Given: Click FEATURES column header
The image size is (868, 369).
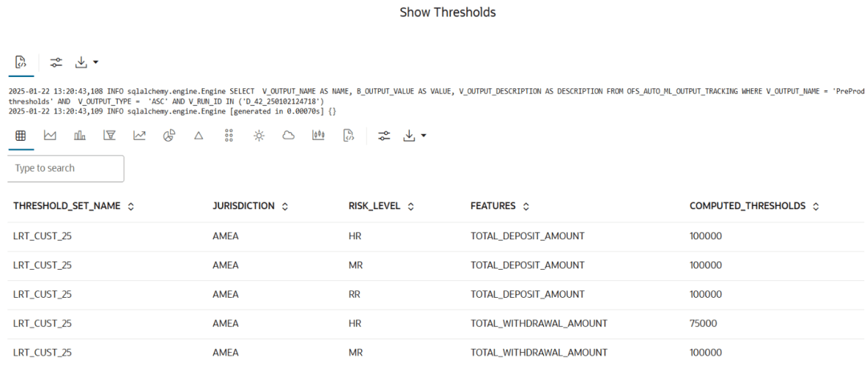Looking at the screenshot, I should coord(494,206).
